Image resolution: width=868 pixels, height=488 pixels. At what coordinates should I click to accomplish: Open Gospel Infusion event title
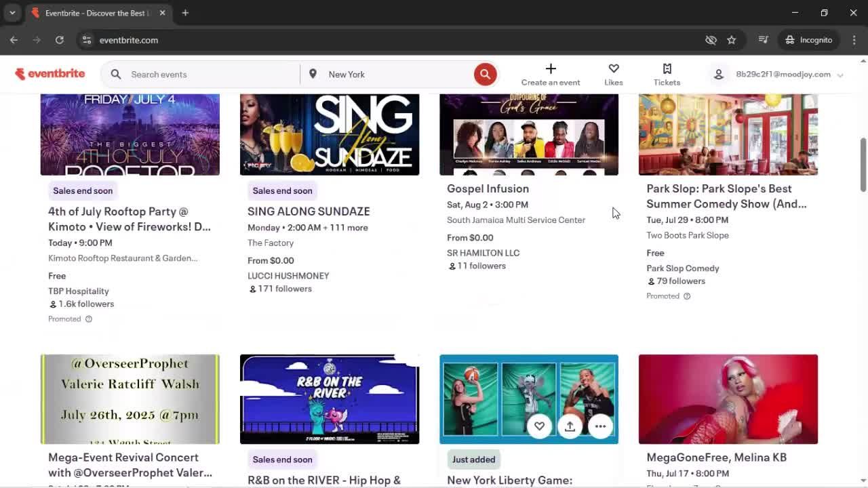tap(488, 188)
